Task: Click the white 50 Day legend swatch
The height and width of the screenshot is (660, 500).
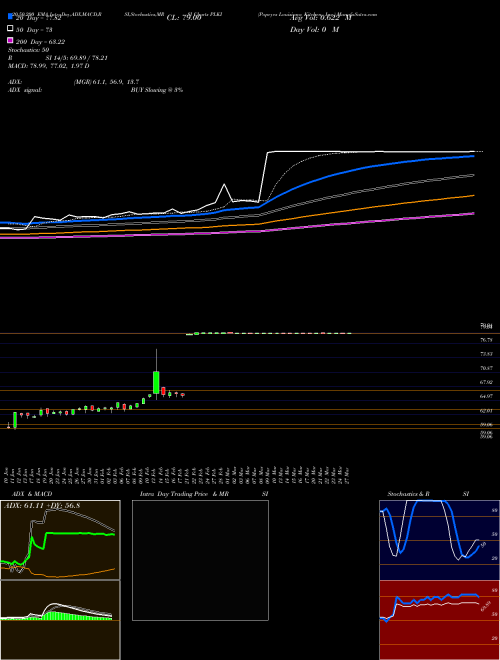Action: coord(11,29)
